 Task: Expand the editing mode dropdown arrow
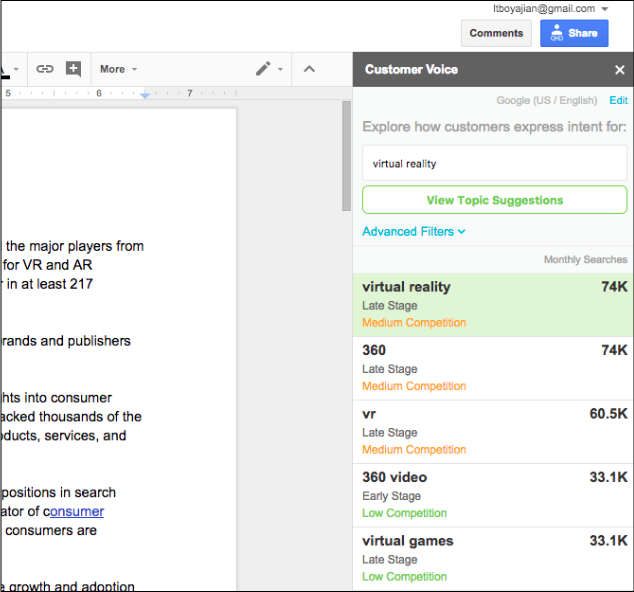tap(280, 69)
